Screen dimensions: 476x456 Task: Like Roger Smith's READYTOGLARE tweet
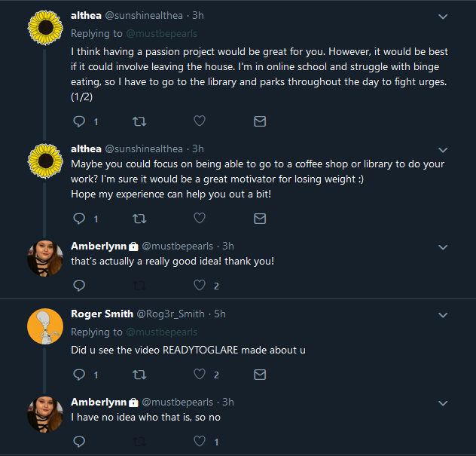tap(200, 375)
